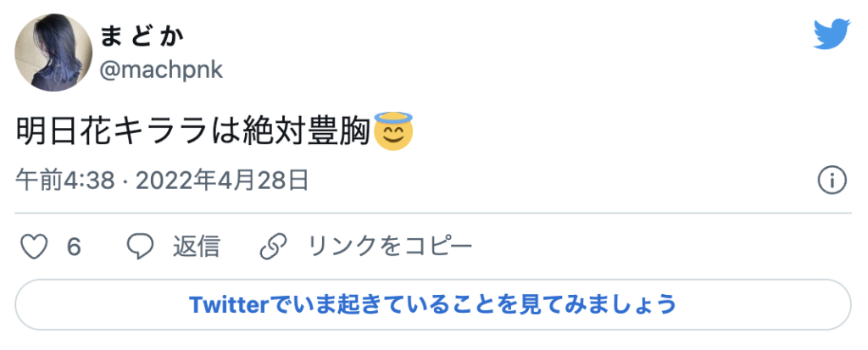
Task: Click the halo smiling emoji in the tweet
Action: pos(393,131)
